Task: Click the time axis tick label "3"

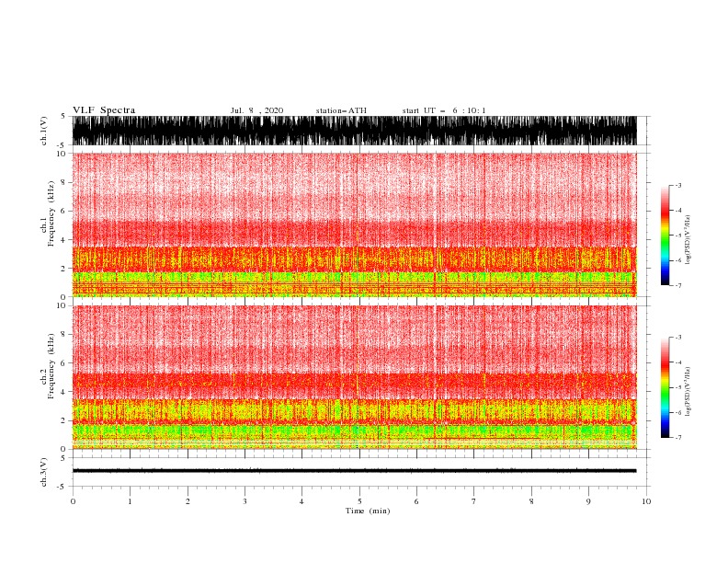Action: [x=245, y=501]
